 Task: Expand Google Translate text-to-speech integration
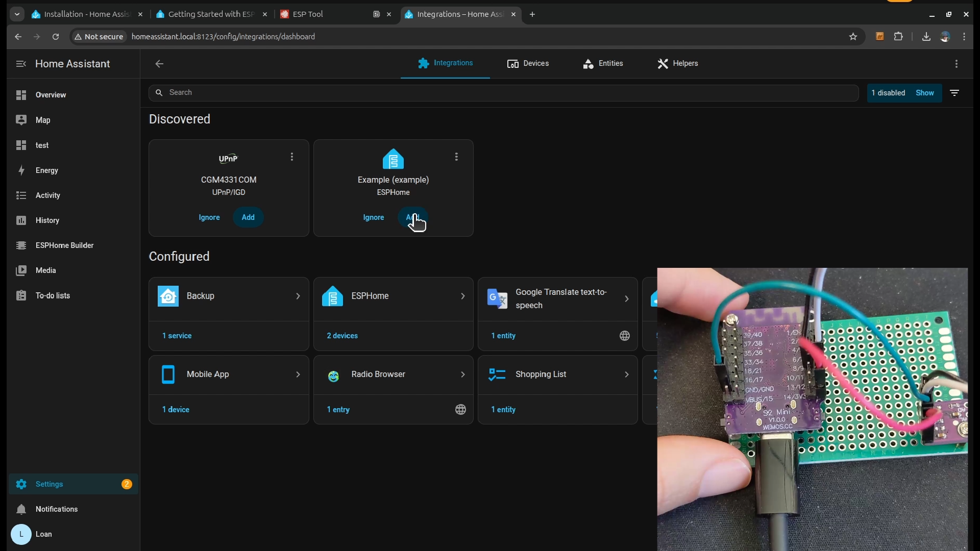(557, 298)
